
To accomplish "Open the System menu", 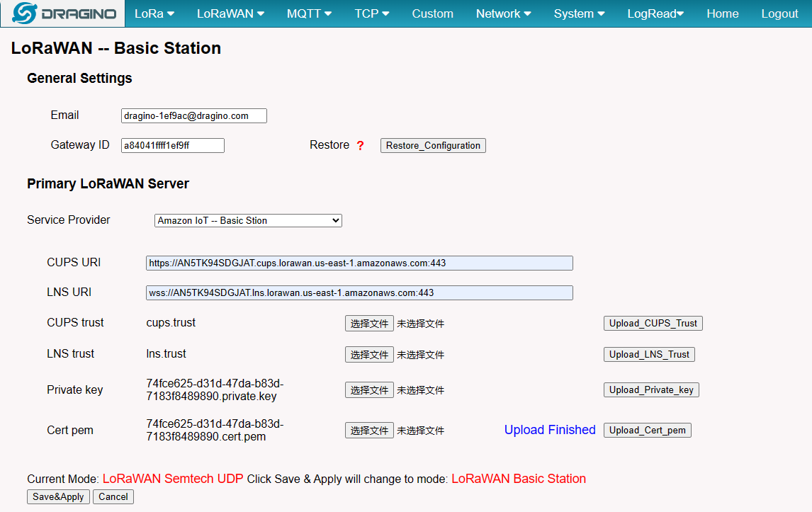I will (x=579, y=13).
